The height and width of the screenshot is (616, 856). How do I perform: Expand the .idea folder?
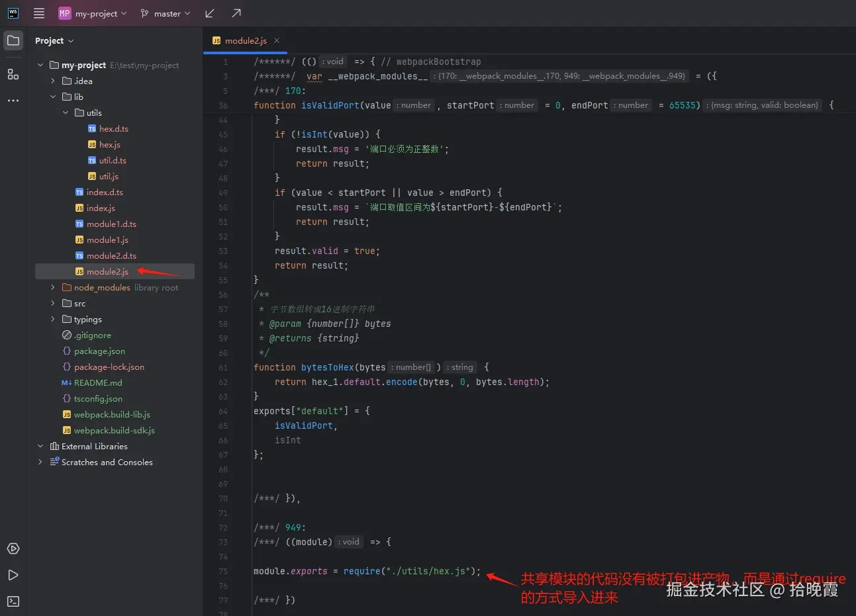(x=53, y=81)
